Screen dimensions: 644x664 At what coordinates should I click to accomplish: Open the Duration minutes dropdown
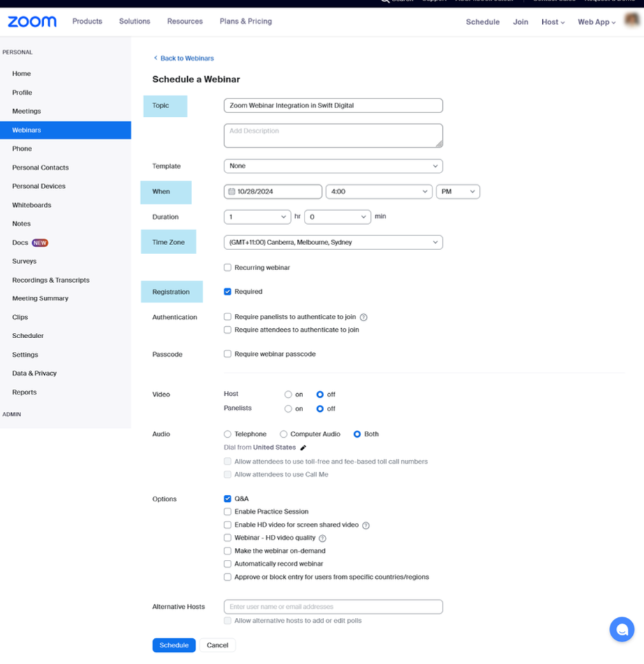(337, 217)
